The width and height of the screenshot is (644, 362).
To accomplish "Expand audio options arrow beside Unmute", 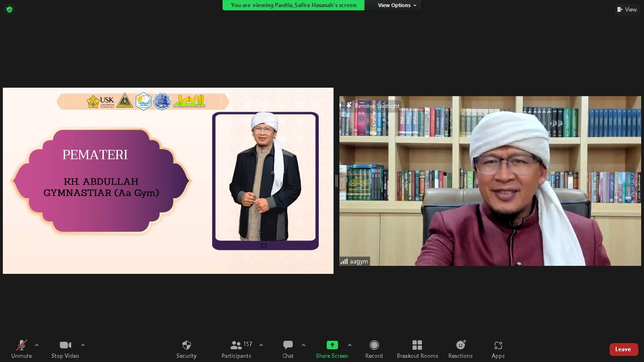I will pos(37,345).
